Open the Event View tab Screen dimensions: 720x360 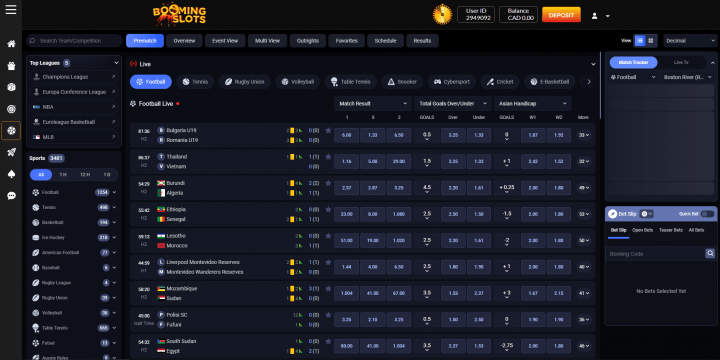point(225,41)
